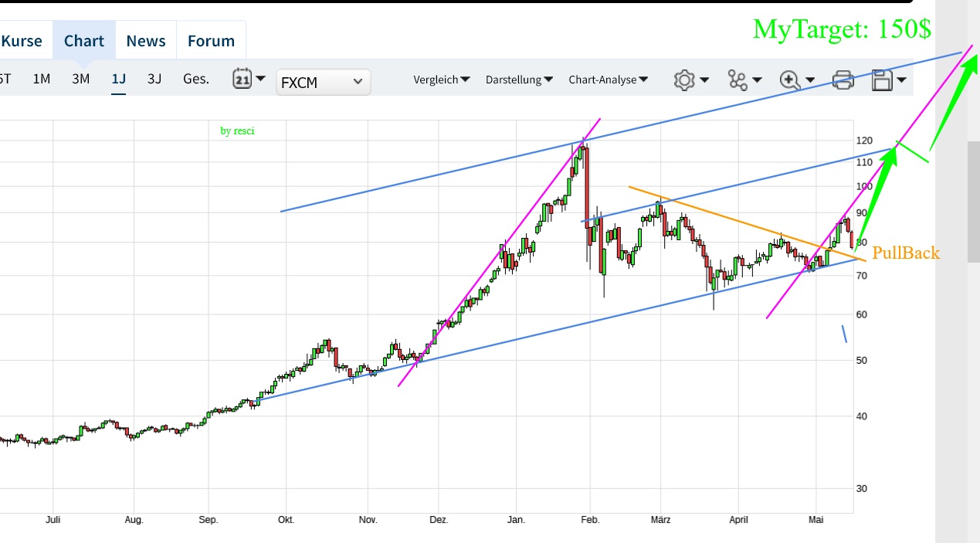Click the page vertical scrollbar thumb

974,201
